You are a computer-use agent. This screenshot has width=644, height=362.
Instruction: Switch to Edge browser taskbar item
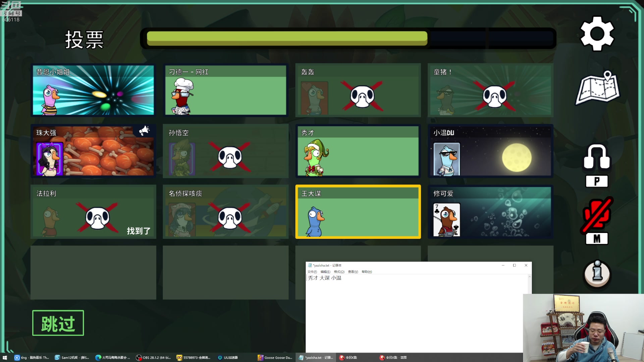[113, 358]
